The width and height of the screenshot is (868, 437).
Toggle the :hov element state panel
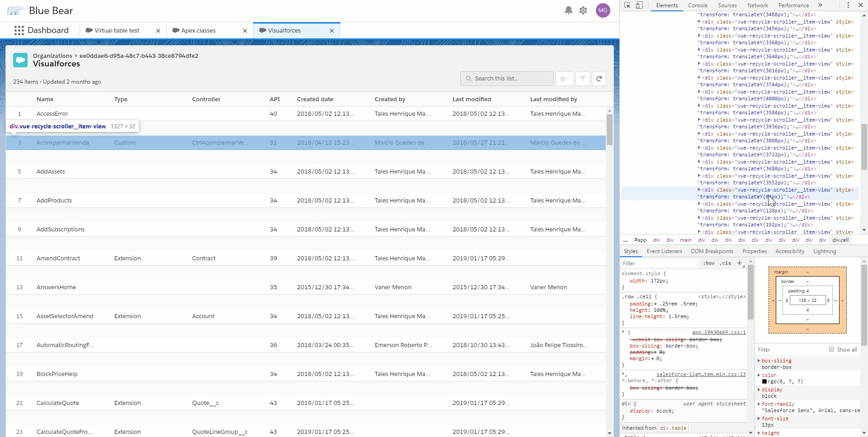[x=709, y=263]
